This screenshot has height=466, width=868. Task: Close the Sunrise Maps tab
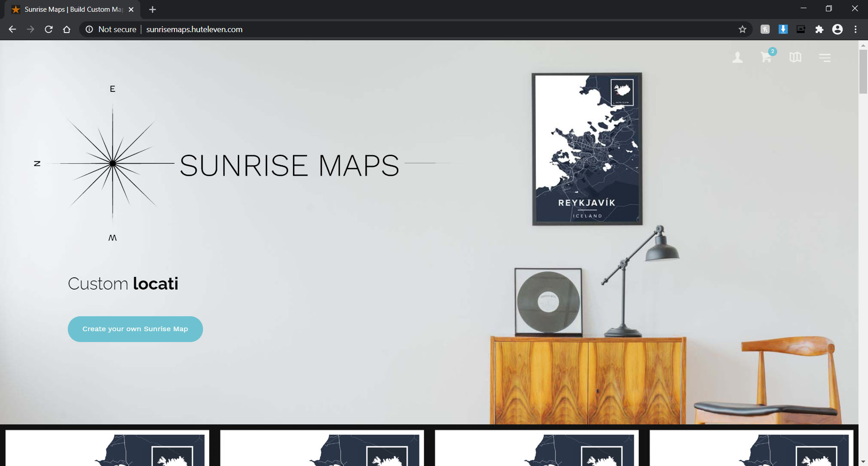(131, 10)
